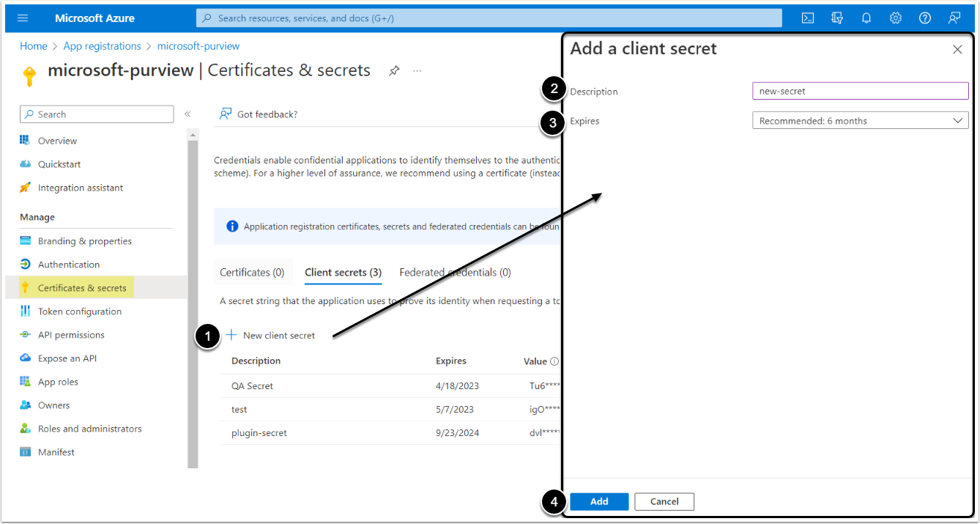Viewport: 980px width, 524px height.
Task: Close the Add a client secret panel
Action: [x=957, y=50]
